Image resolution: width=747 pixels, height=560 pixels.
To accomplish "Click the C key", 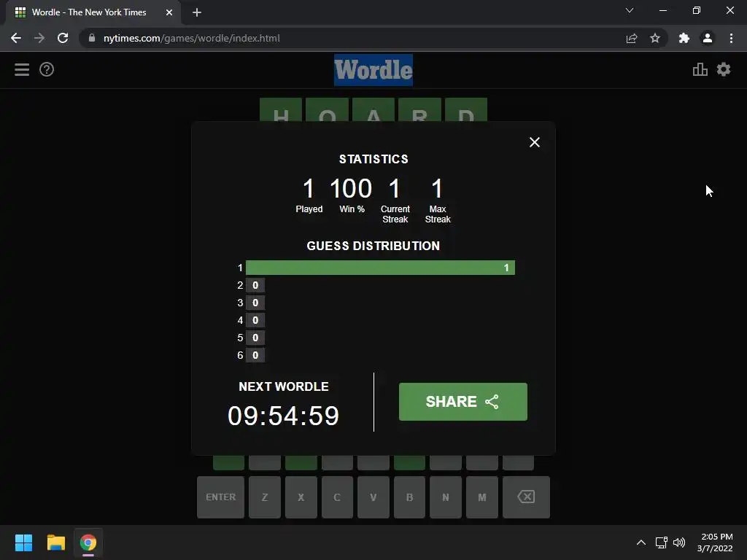I will tap(337, 497).
